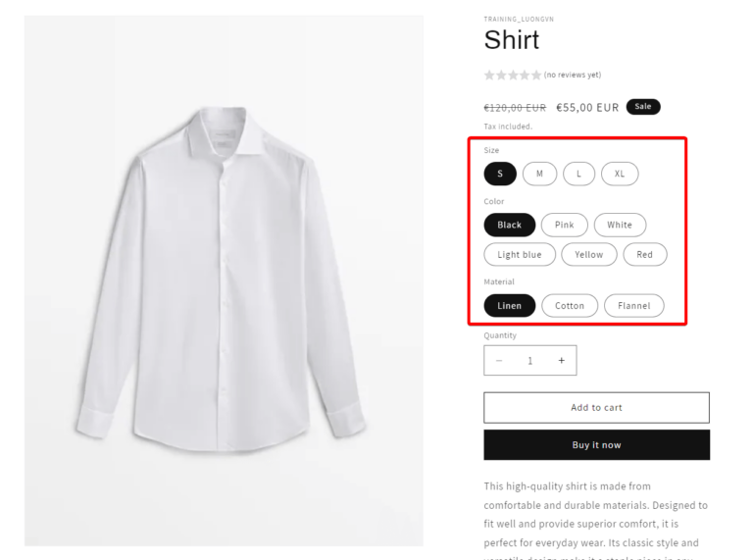Viewport: 753px width, 560px height.
Task: Choose Light blue color
Action: pyautogui.click(x=520, y=255)
